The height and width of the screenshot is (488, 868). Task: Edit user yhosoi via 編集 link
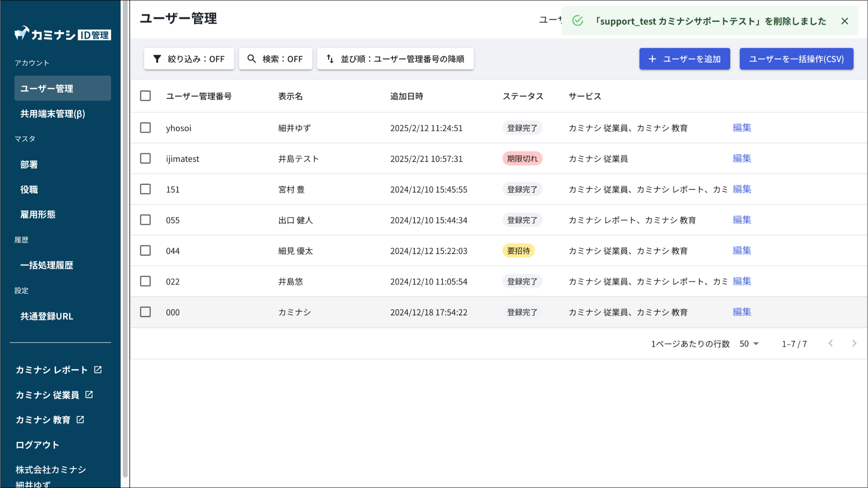click(x=742, y=128)
